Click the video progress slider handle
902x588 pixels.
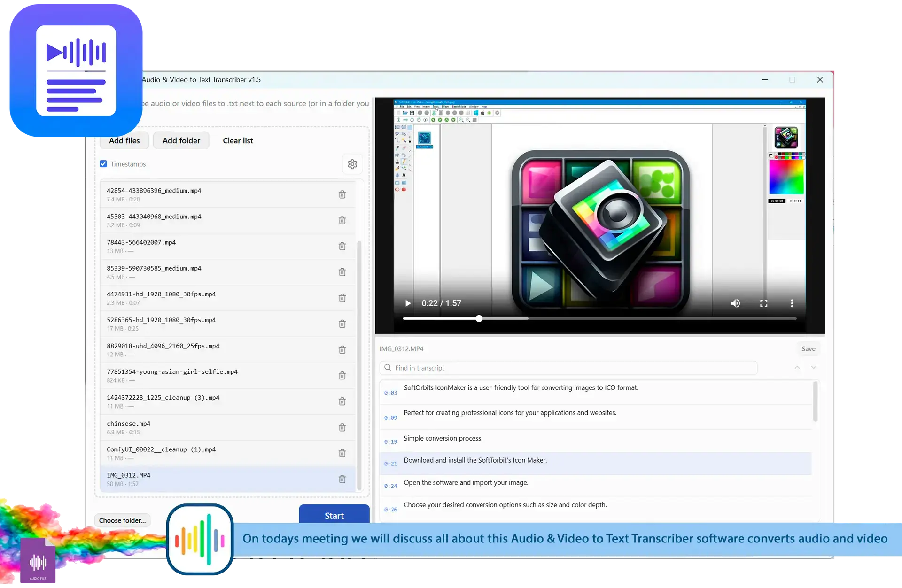[x=479, y=318]
